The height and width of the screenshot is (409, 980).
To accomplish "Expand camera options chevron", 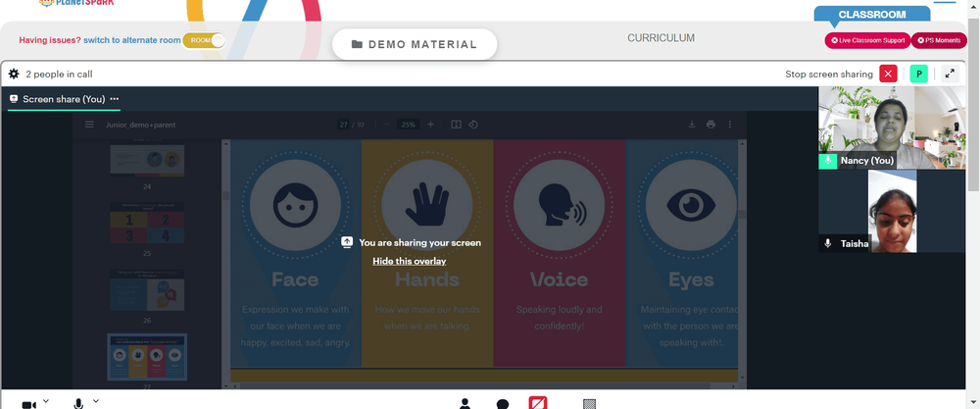I will pyautogui.click(x=46, y=401).
